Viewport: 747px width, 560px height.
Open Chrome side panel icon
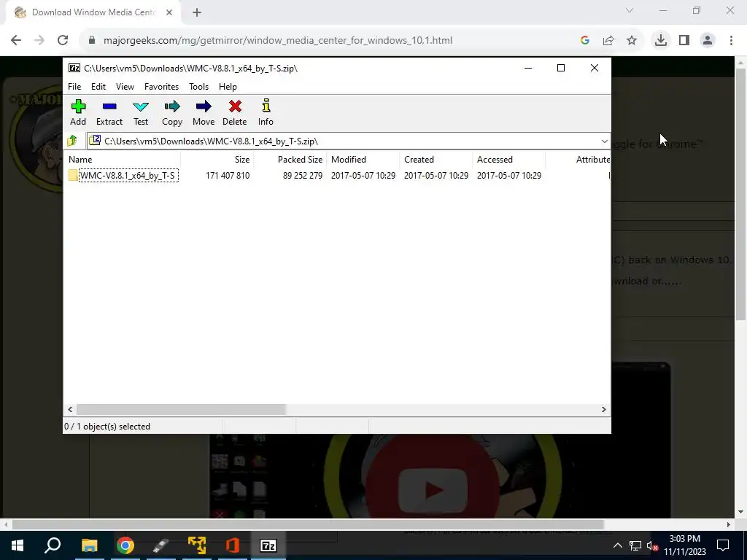pyautogui.click(x=684, y=41)
